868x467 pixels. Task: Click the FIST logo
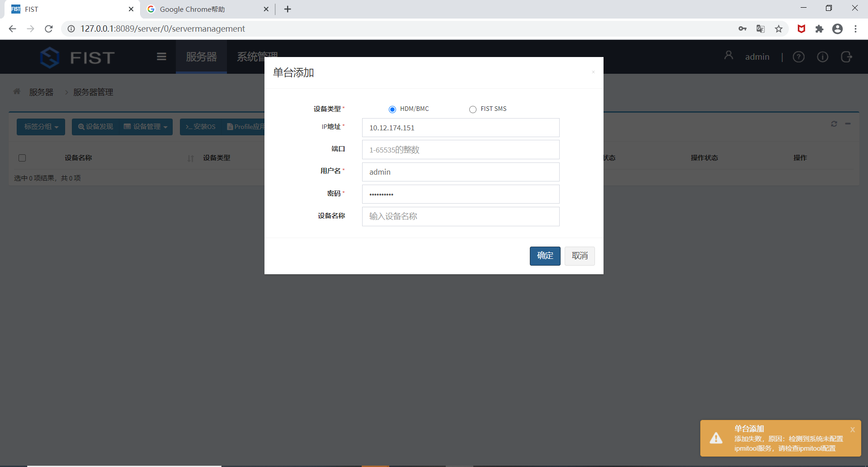coord(77,57)
